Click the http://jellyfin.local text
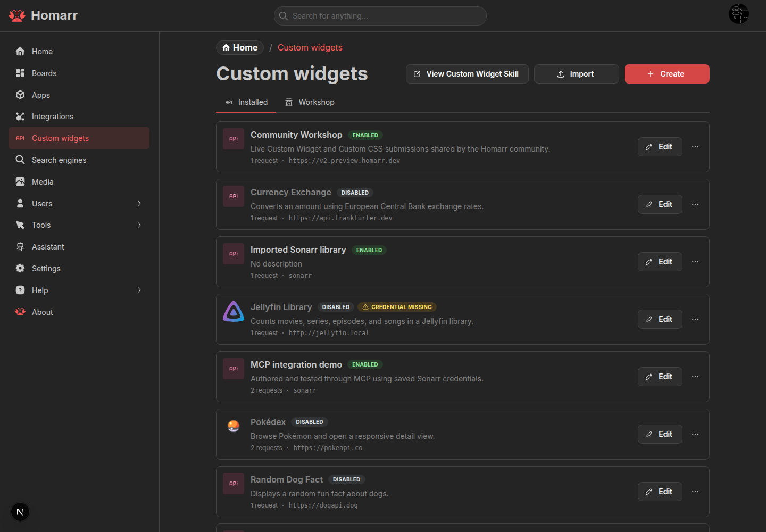The image size is (766, 532). 329,333
